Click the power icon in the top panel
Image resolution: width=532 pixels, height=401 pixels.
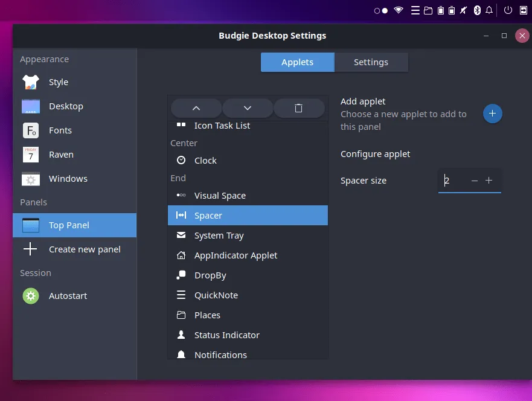pyautogui.click(x=507, y=10)
